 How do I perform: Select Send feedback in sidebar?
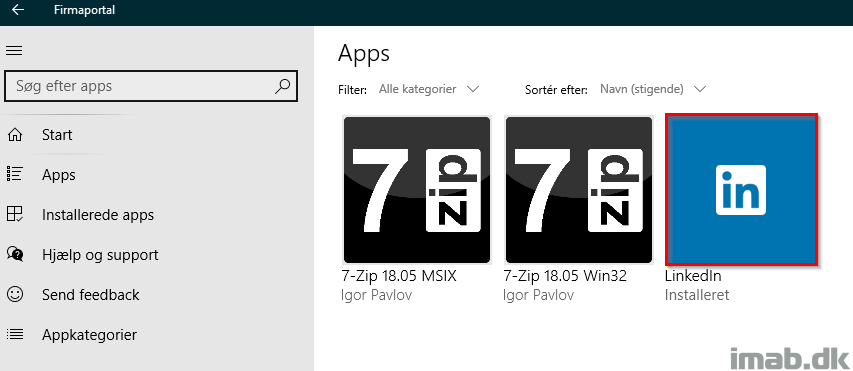[91, 295]
